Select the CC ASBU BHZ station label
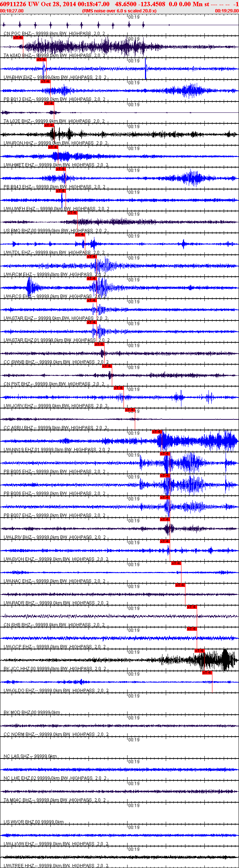This screenshot has width=239, height=868. coord(55,428)
